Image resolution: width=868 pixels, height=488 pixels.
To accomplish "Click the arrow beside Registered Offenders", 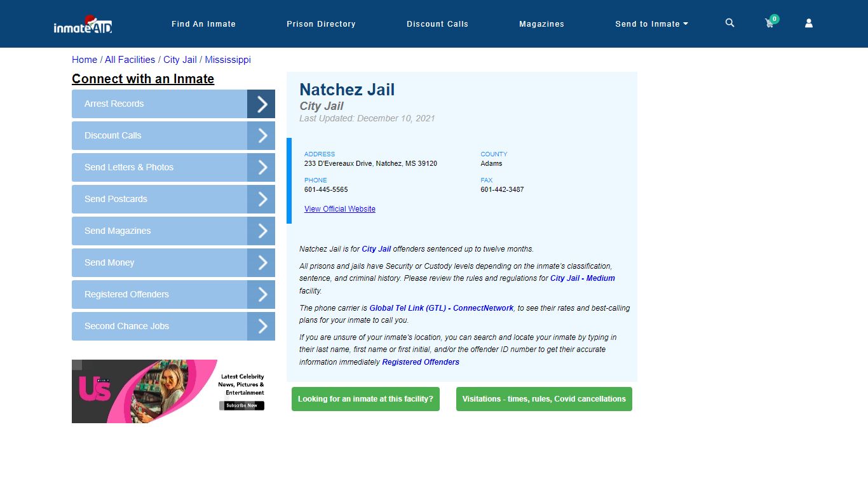I will (261, 294).
